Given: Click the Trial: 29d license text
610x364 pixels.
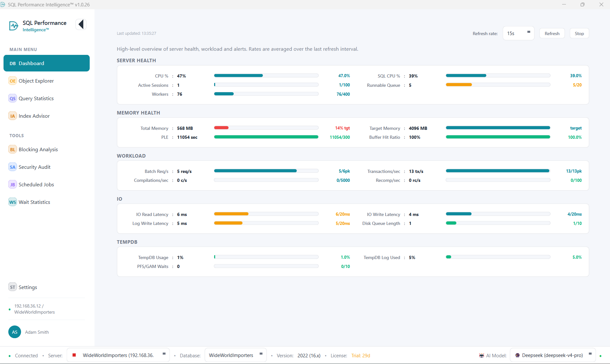Looking at the screenshot, I should click(361, 355).
